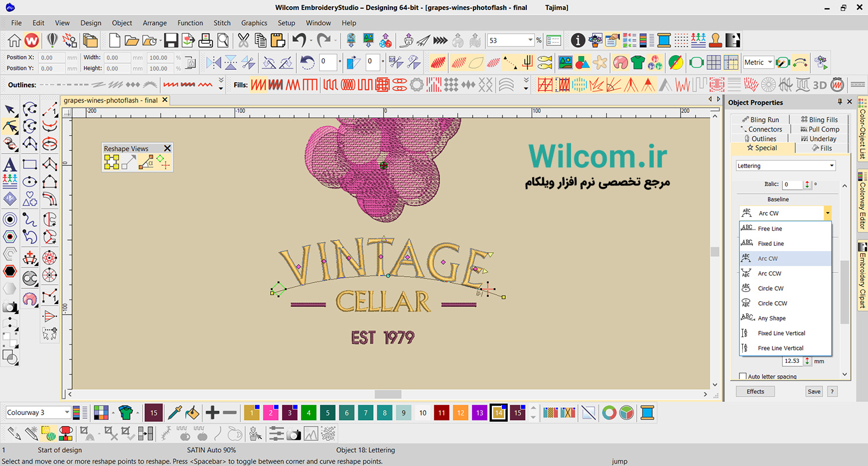The width and height of the screenshot is (868, 466).
Task: Select Fixed Line baseline option
Action: (785, 243)
